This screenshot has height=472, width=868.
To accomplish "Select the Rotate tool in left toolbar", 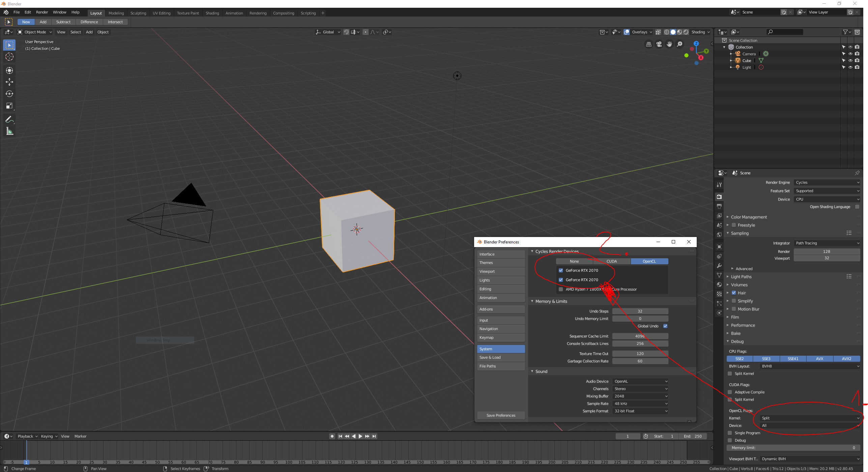I will point(9,94).
